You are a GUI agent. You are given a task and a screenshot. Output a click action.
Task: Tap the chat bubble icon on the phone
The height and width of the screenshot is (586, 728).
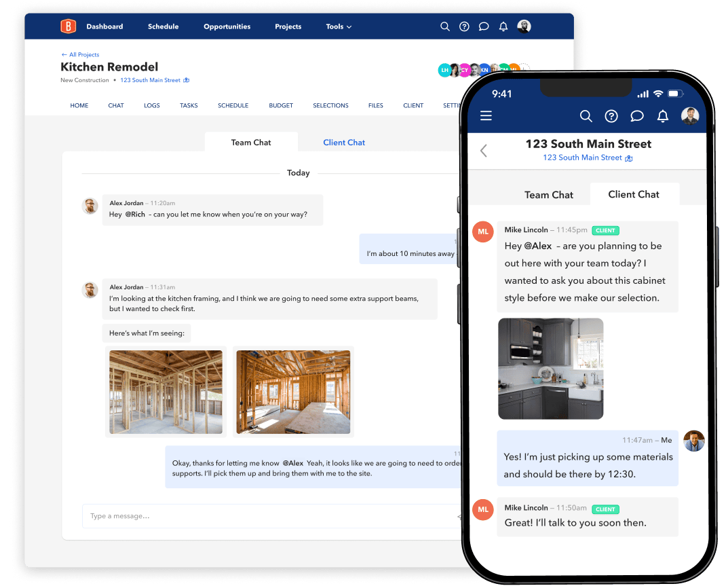(x=637, y=116)
